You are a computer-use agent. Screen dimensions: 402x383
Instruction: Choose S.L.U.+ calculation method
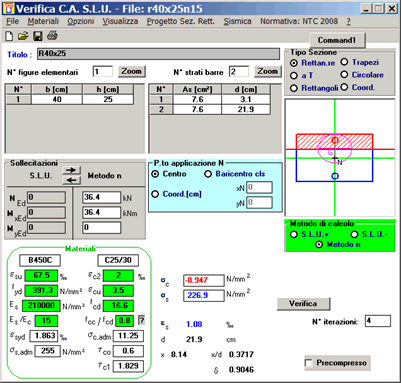click(294, 234)
